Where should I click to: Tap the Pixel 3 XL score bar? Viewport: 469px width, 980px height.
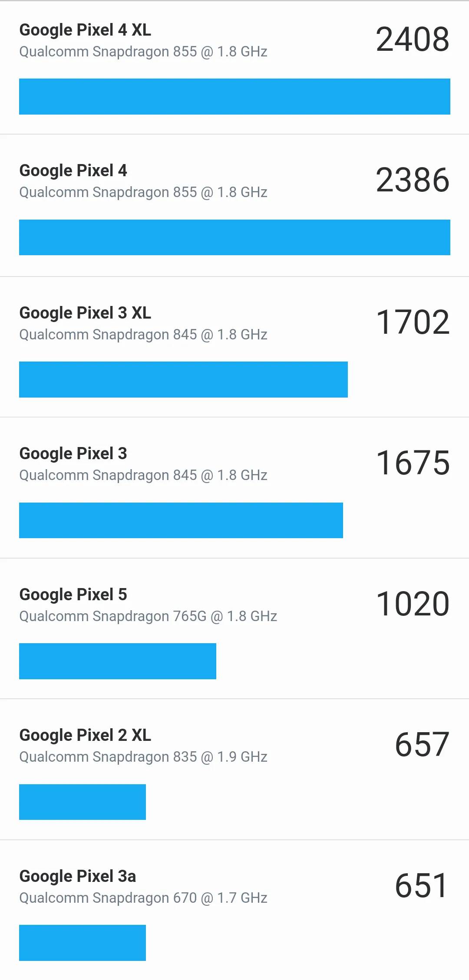click(x=183, y=379)
